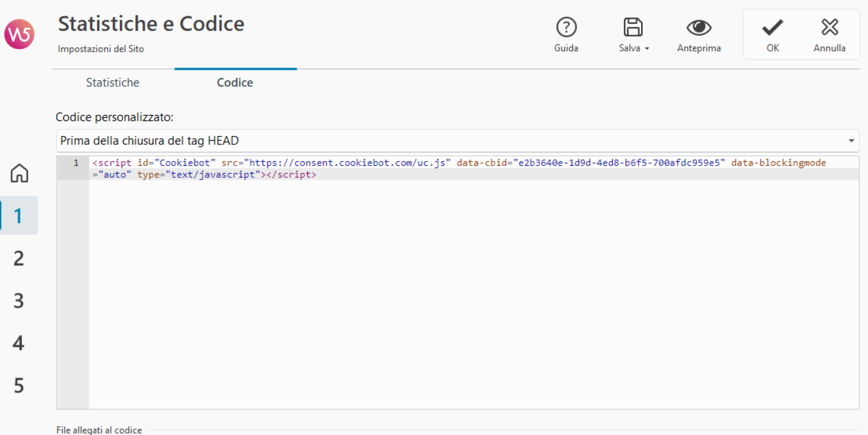Open step 2 from the sidebar
This screenshot has width=868, height=435.
(19, 258)
